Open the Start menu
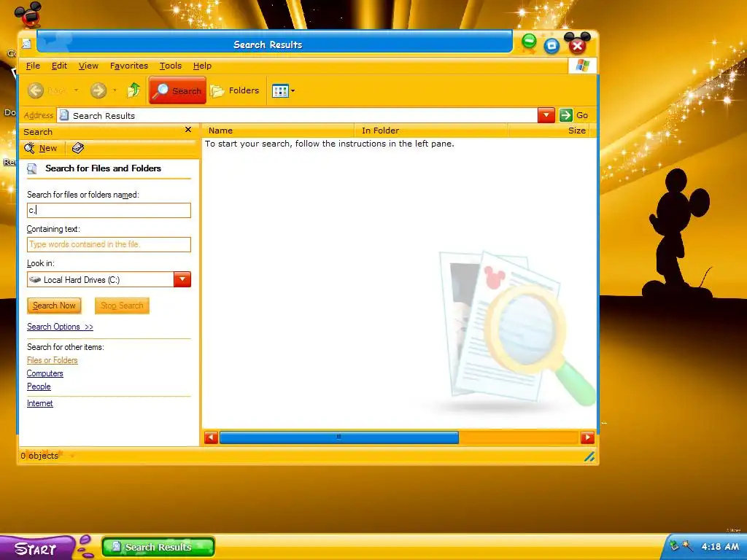Screen dimensions: 747x560 point(36,548)
